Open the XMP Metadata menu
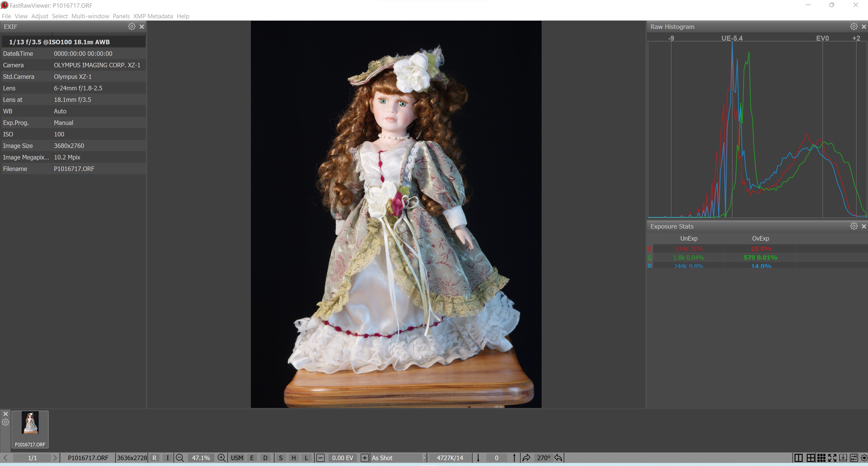The width and height of the screenshot is (868, 466). 153,16
